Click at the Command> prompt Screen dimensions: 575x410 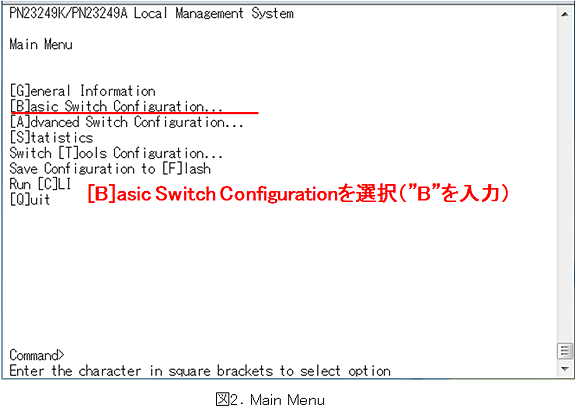click(x=37, y=355)
